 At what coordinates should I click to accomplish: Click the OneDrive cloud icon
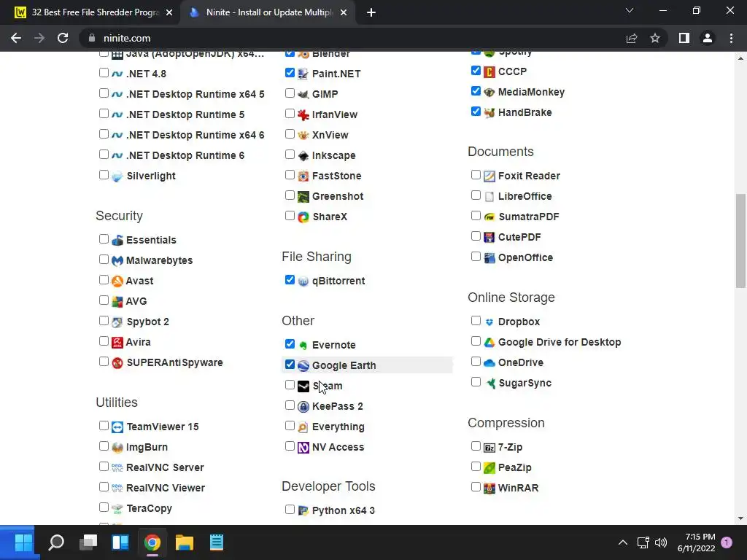click(x=489, y=363)
